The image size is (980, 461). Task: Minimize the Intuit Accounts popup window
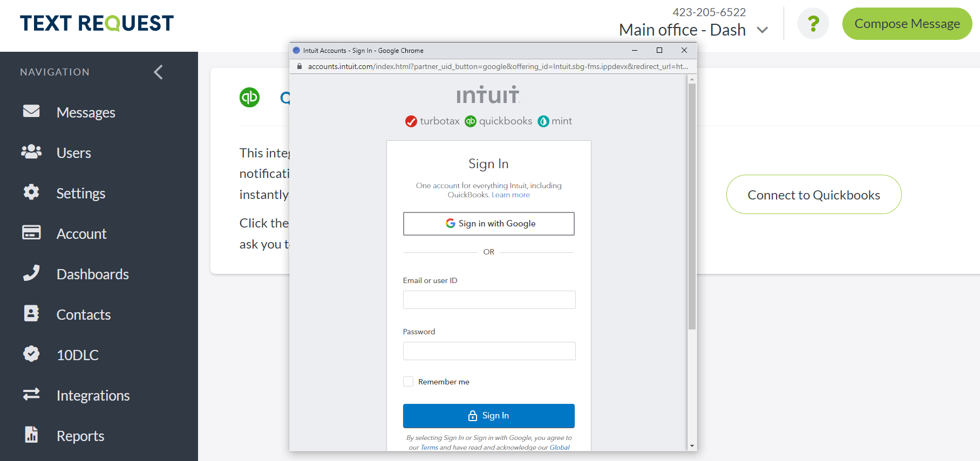tap(635, 50)
